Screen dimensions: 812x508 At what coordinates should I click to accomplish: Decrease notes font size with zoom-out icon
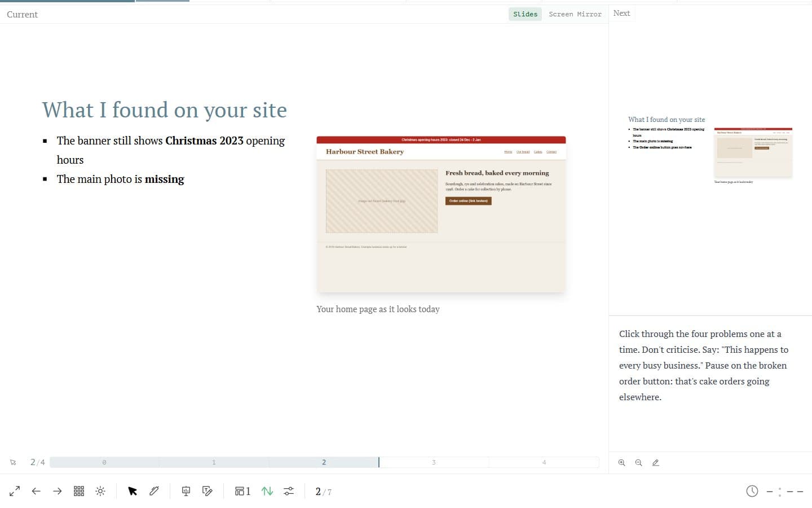[x=639, y=462]
